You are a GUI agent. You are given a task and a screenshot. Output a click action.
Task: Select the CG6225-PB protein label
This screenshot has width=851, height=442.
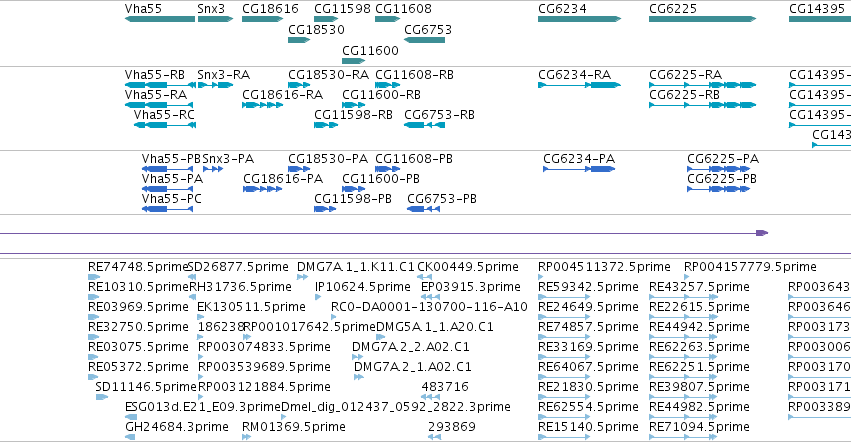click(x=722, y=179)
